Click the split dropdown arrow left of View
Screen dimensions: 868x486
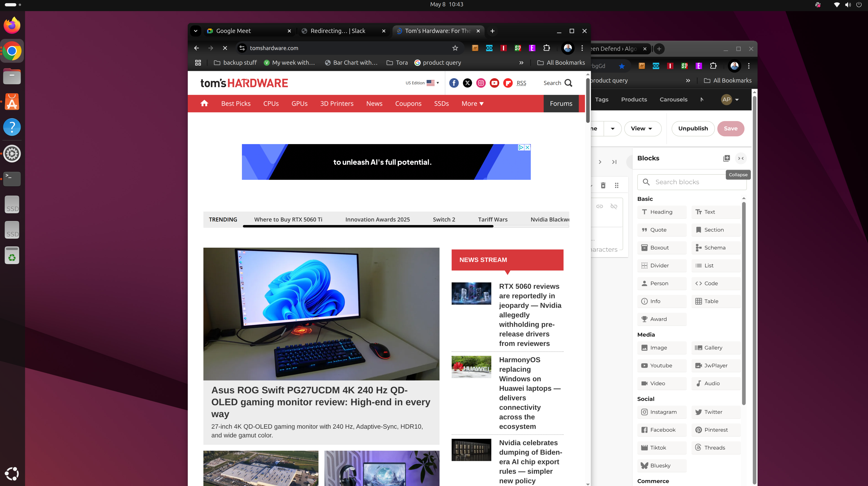612,128
